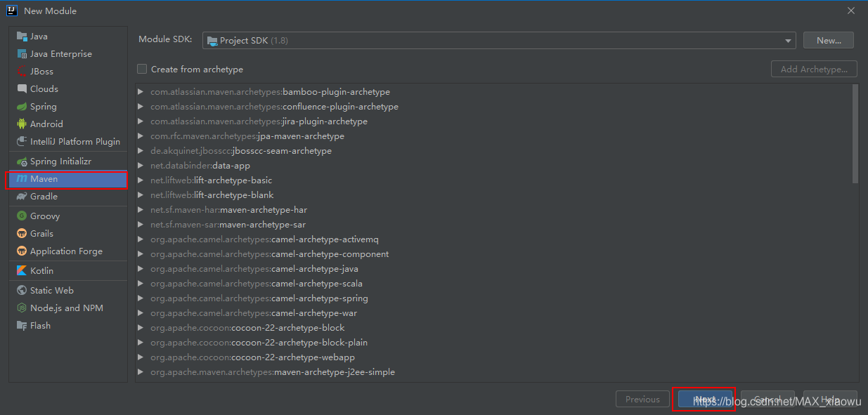
Task: Select the Flash folder icon
Action: [x=22, y=326]
